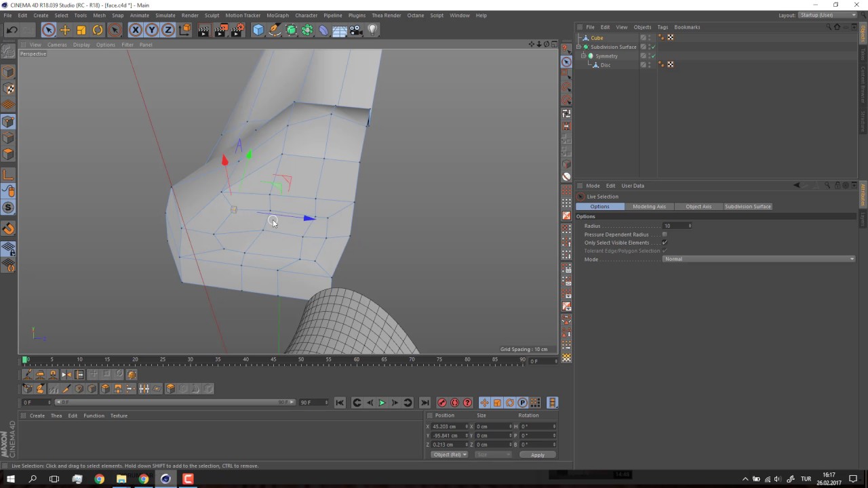Click the Render View clapperboard icon
The width and height of the screenshot is (868, 488).
click(203, 30)
